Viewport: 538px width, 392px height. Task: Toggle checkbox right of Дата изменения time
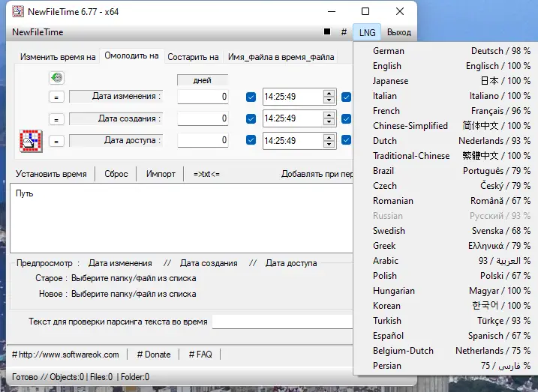(x=346, y=97)
